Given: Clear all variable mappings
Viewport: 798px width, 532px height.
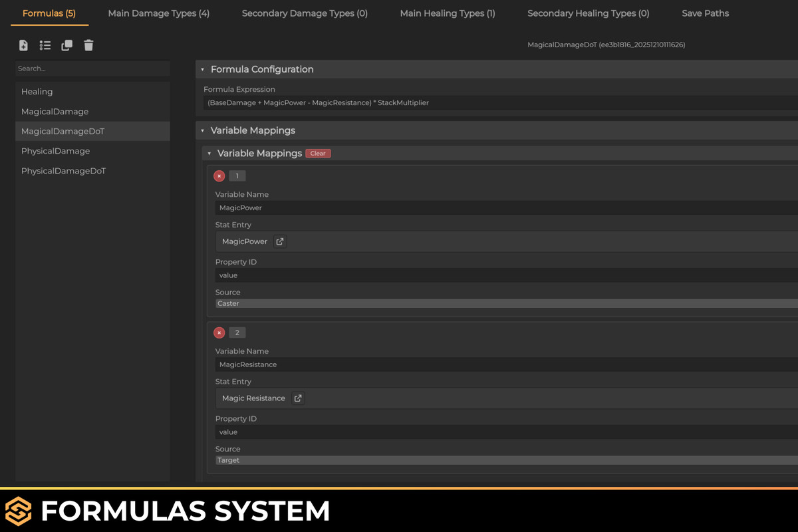Looking at the screenshot, I should click(318, 153).
